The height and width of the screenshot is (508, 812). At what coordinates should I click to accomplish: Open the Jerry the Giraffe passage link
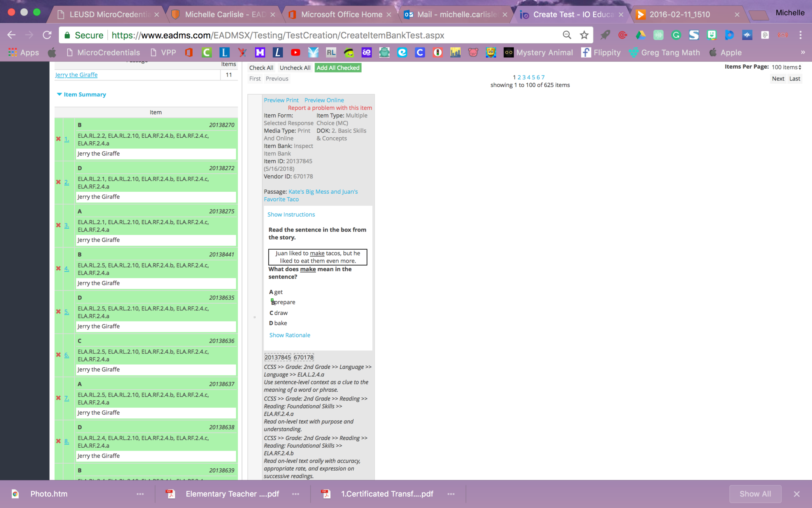click(x=76, y=75)
